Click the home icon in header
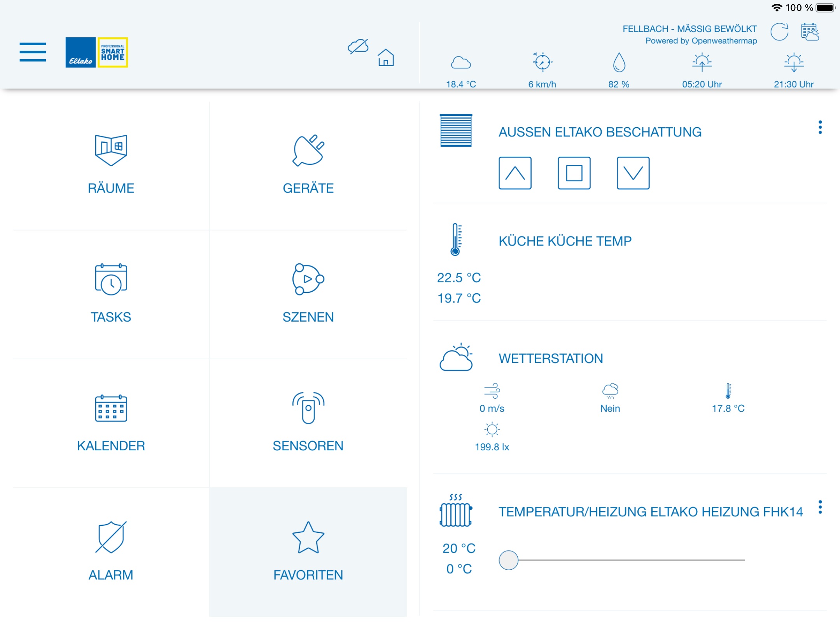This screenshot has height=630, width=840. pyautogui.click(x=386, y=58)
